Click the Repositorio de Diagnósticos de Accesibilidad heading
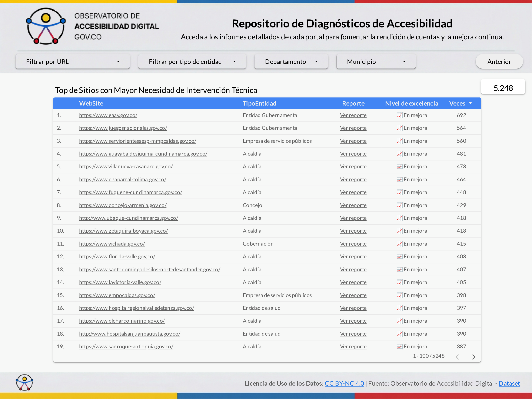Screen dimensions: 532x399 (342, 24)
